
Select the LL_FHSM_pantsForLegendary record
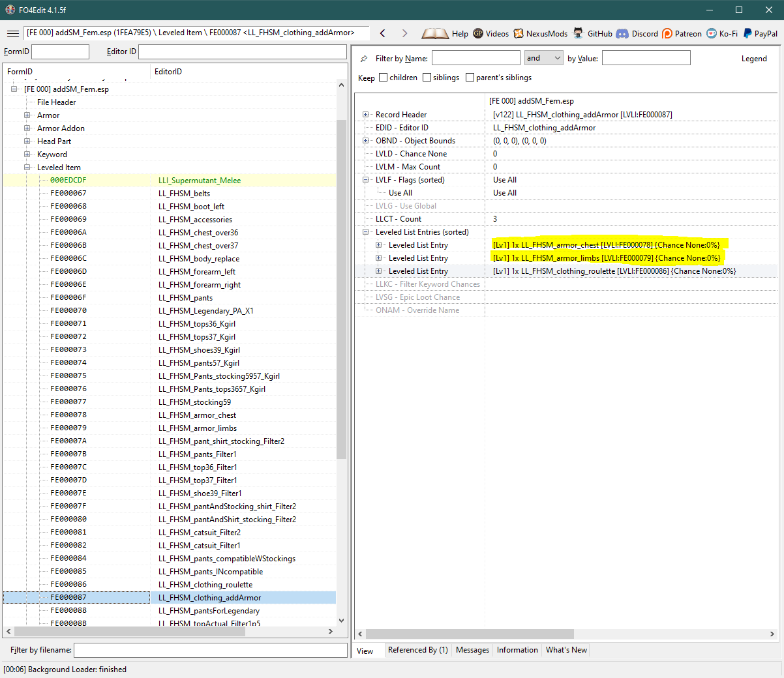[x=170, y=611]
